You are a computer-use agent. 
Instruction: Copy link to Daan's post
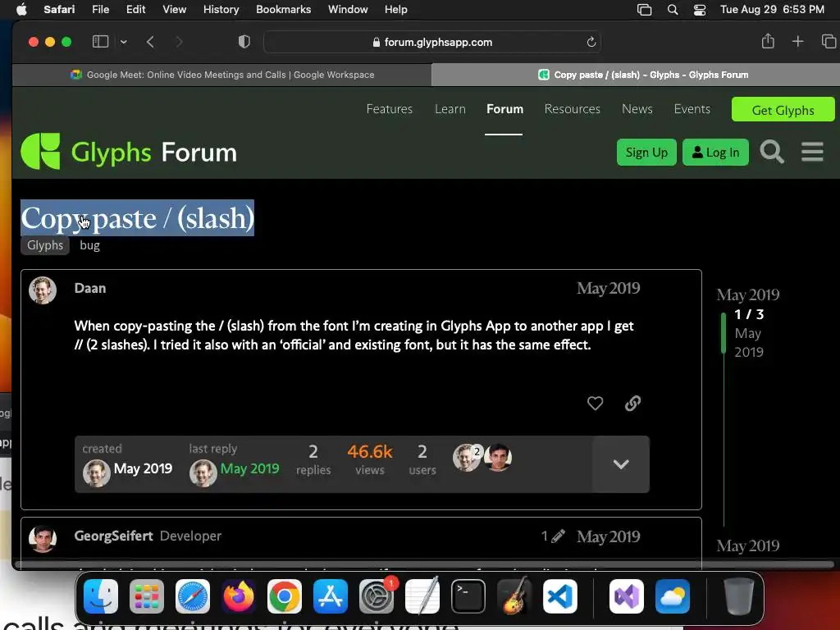tap(632, 403)
